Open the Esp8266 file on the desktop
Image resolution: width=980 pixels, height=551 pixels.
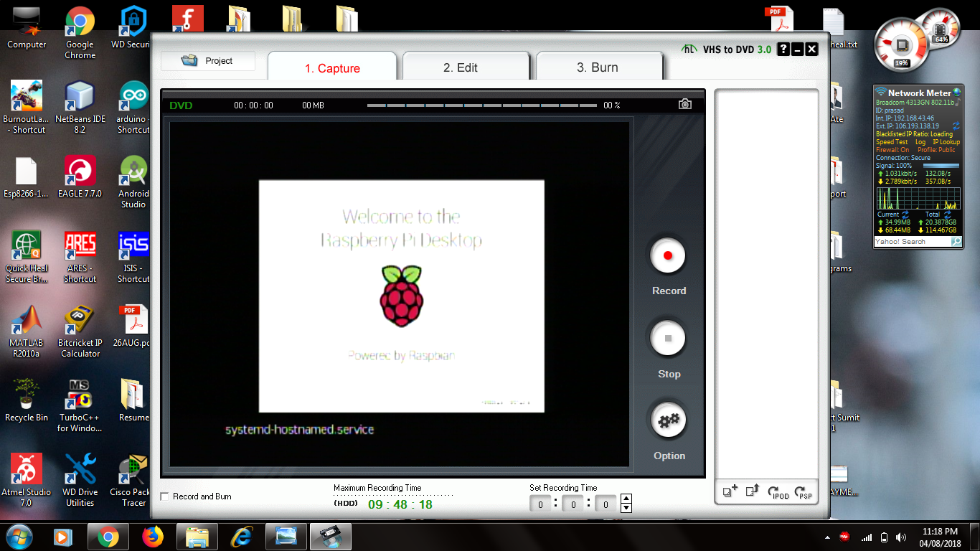[x=27, y=178]
